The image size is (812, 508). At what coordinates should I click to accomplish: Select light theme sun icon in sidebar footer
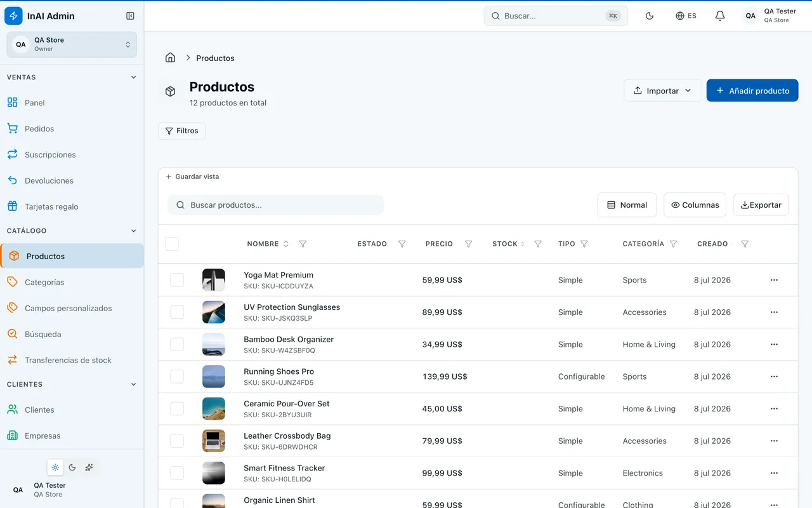(55, 467)
